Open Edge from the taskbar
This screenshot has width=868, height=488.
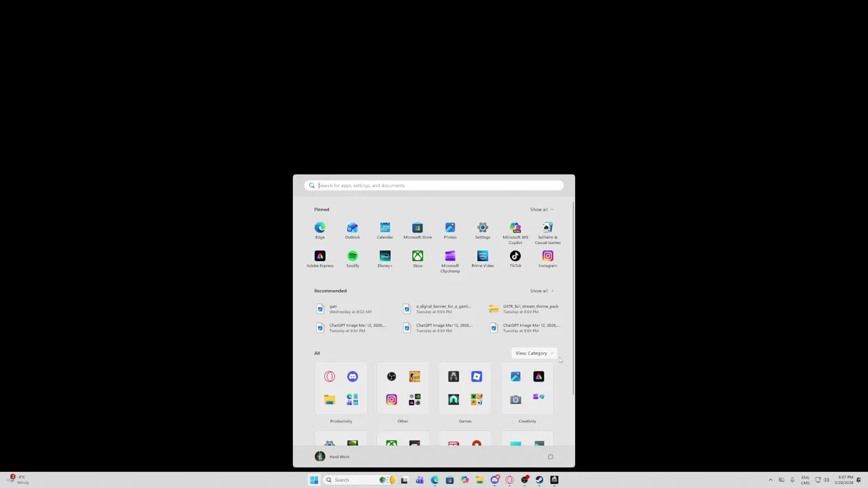tap(435, 480)
